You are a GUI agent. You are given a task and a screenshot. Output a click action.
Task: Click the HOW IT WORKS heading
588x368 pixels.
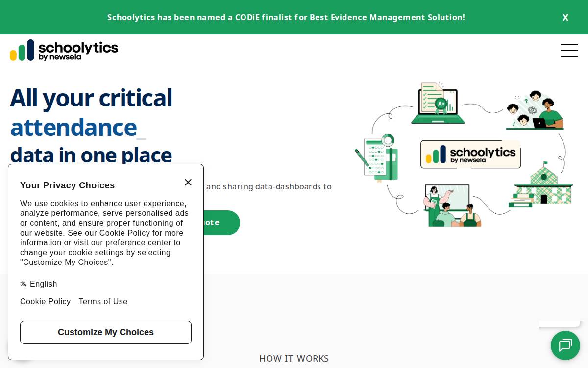294,359
